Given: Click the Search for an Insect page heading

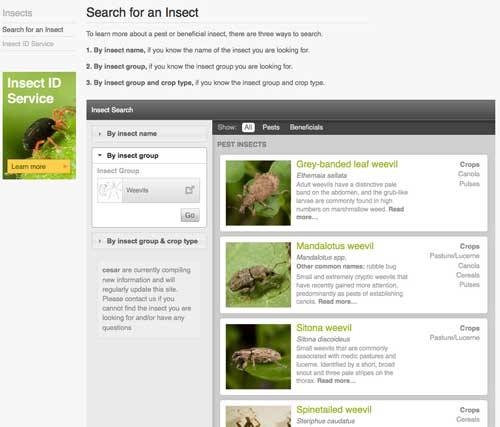Looking at the screenshot, I should click(142, 13).
